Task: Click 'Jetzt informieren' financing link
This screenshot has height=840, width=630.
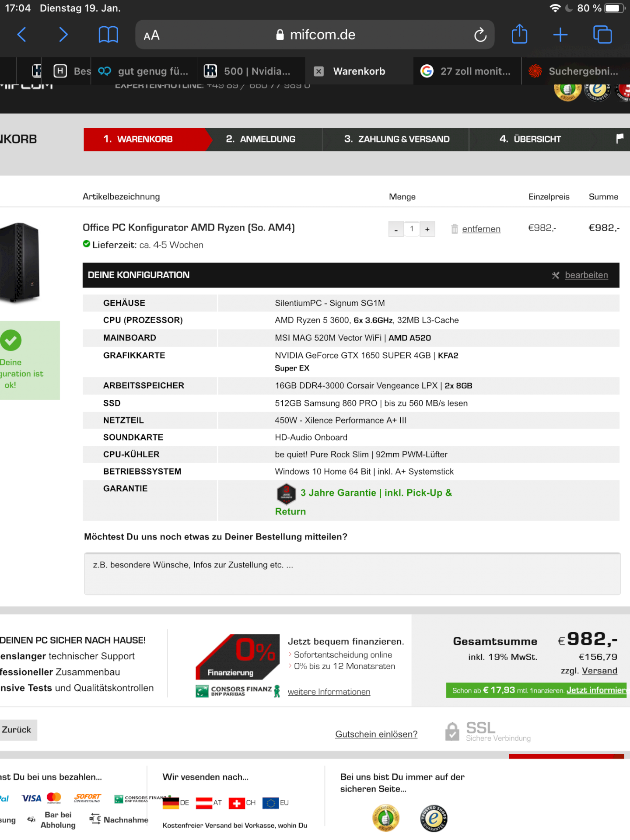Action: click(597, 690)
